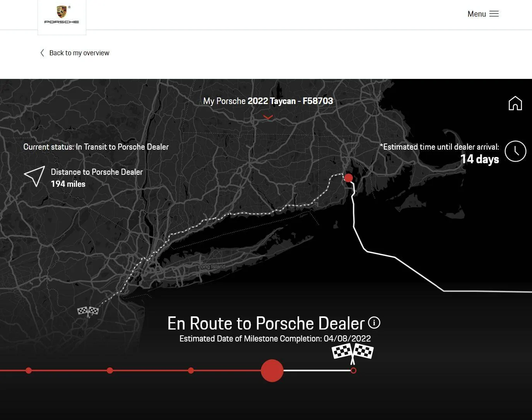Click red current location dot on map
The width and height of the screenshot is (532, 420).
pos(348,178)
